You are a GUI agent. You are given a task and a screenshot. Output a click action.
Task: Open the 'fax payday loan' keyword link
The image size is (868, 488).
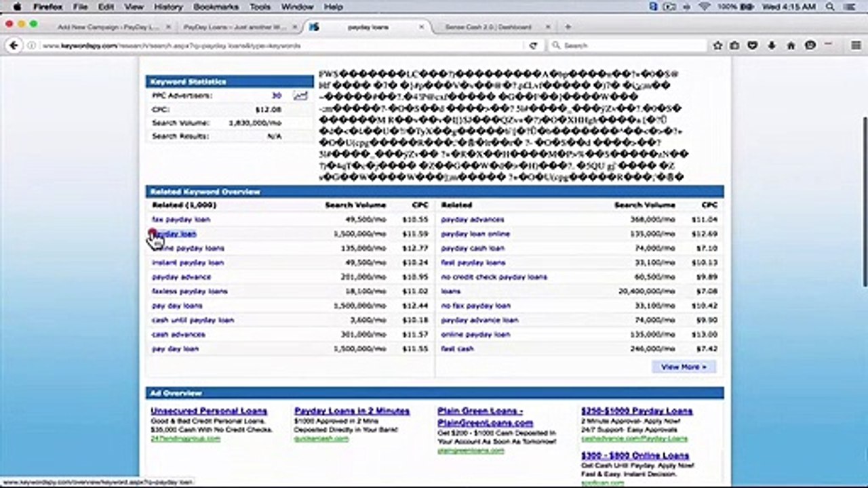tap(181, 220)
